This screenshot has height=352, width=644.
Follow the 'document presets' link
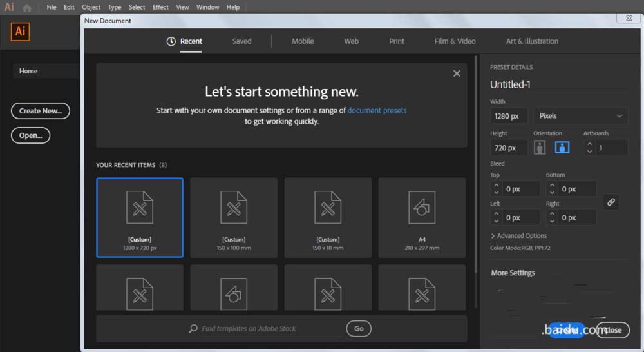(x=377, y=110)
